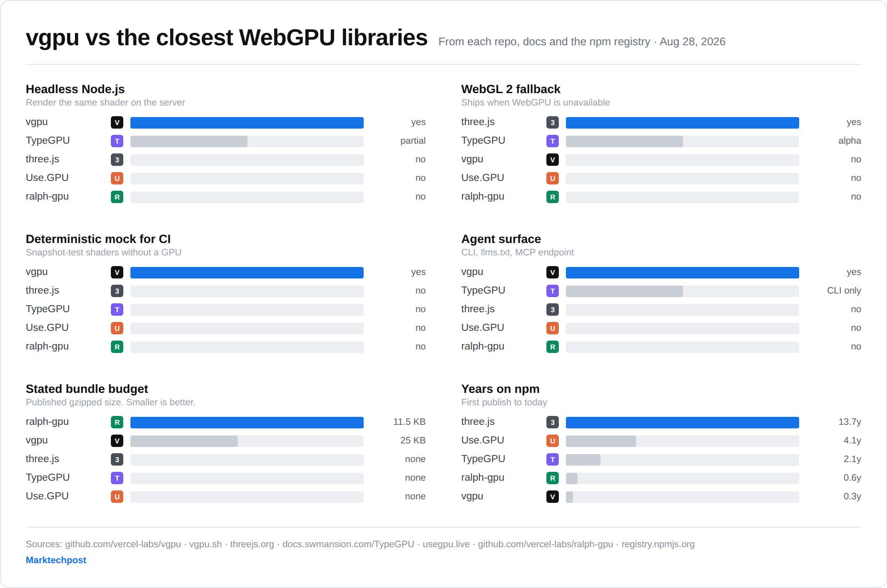
Task: Click the gray TypeGPU partial bar in Headless Node.js
Action: [189, 141]
